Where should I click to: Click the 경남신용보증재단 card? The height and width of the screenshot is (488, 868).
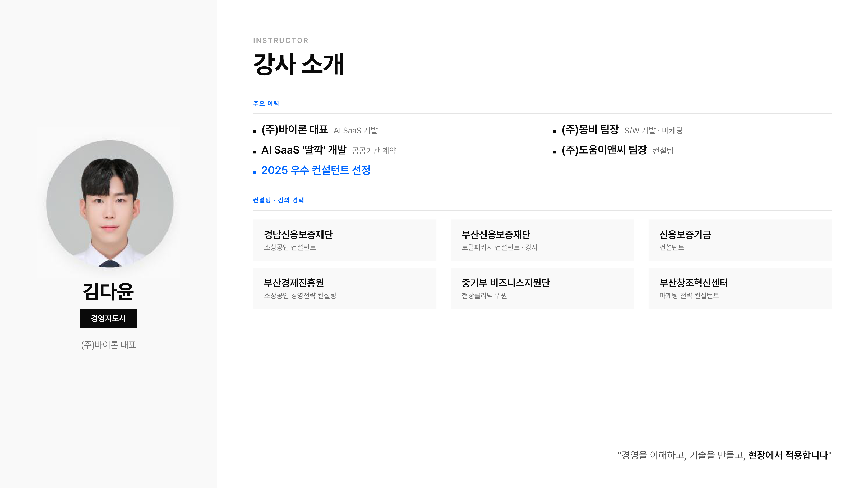(344, 240)
